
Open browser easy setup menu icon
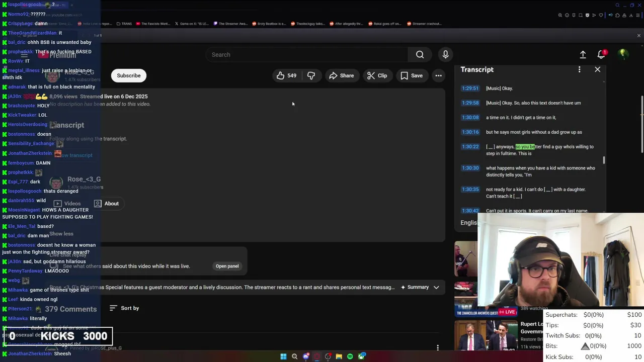pyautogui.click(x=638, y=15)
